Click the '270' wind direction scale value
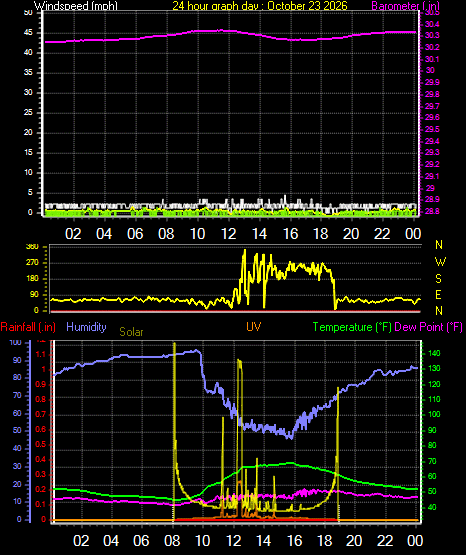Image resolution: width=466 pixels, height=555 pixels. coord(32,263)
